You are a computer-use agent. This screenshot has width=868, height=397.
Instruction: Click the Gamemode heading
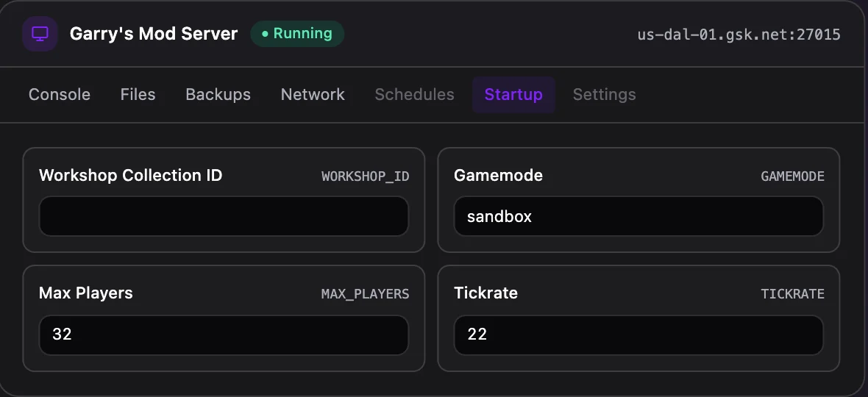coord(498,175)
